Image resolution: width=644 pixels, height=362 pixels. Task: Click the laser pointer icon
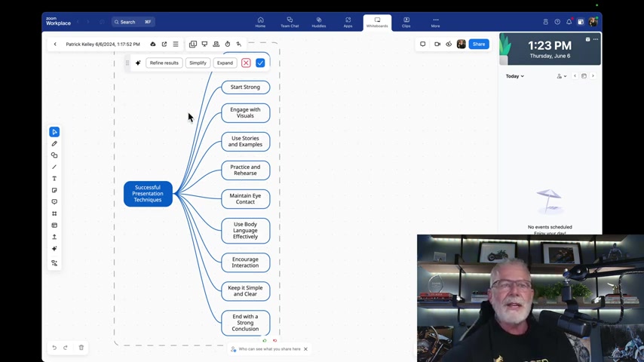(x=239, y=44)
